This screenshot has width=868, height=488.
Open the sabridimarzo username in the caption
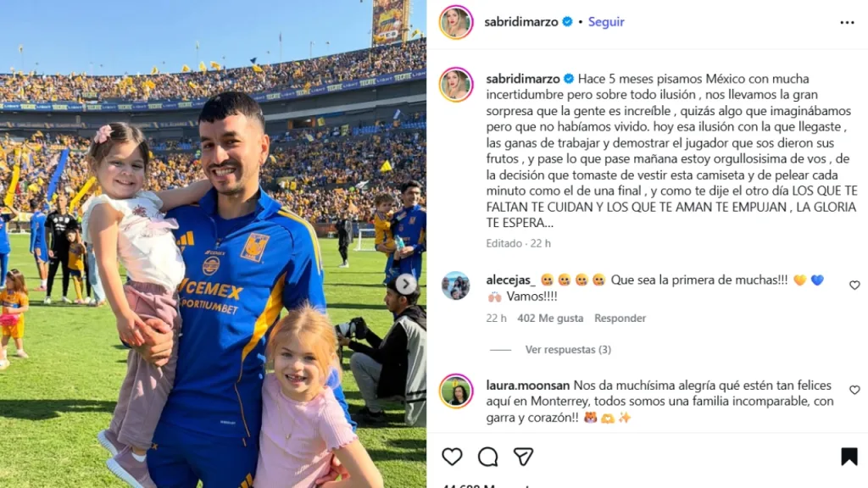[x=522, y=79]
